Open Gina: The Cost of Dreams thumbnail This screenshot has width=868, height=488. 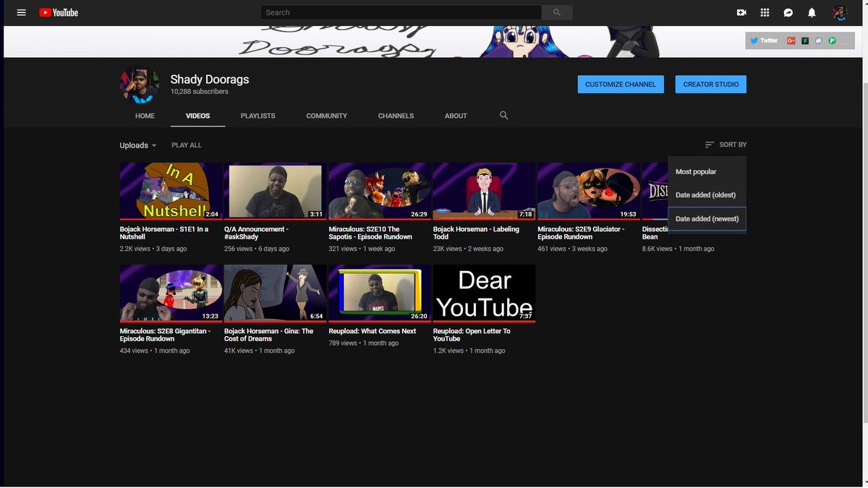276,293
